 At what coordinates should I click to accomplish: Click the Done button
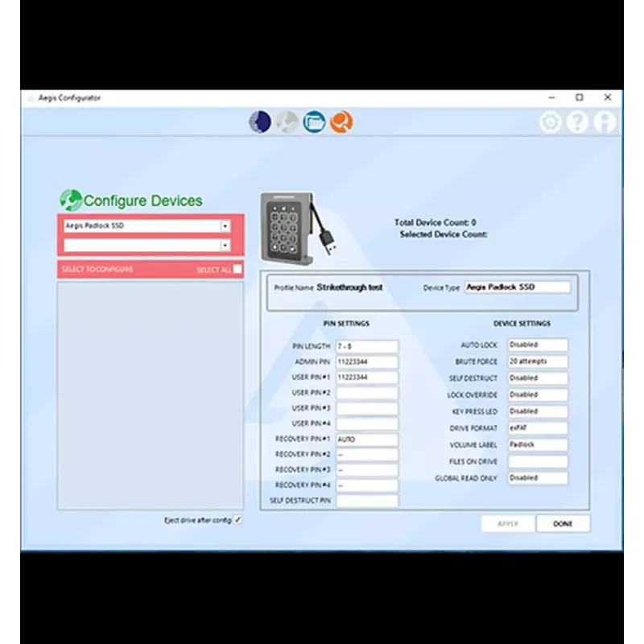click(563, 524)
